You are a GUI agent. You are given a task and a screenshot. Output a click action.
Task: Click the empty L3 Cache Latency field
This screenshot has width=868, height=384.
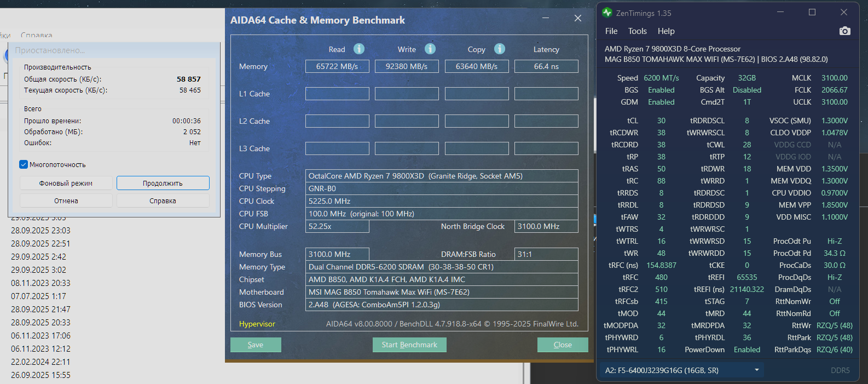point(546,148)
